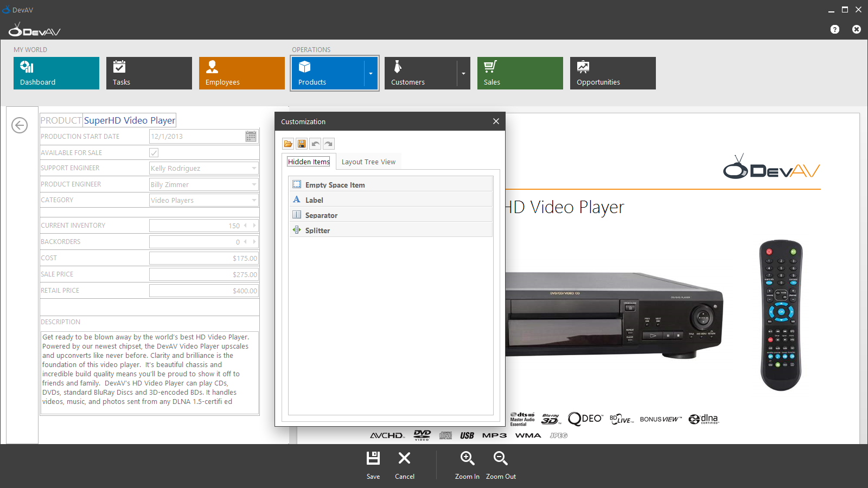Viewport: 868px width, 488px height.
Task: Click the open layout folder icon
Action: click(x=288, y=144)
